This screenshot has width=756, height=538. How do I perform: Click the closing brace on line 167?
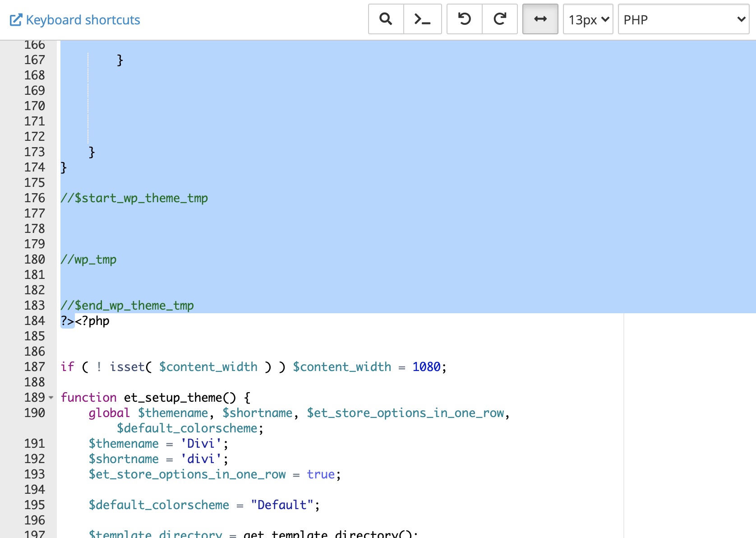[120, 60]
